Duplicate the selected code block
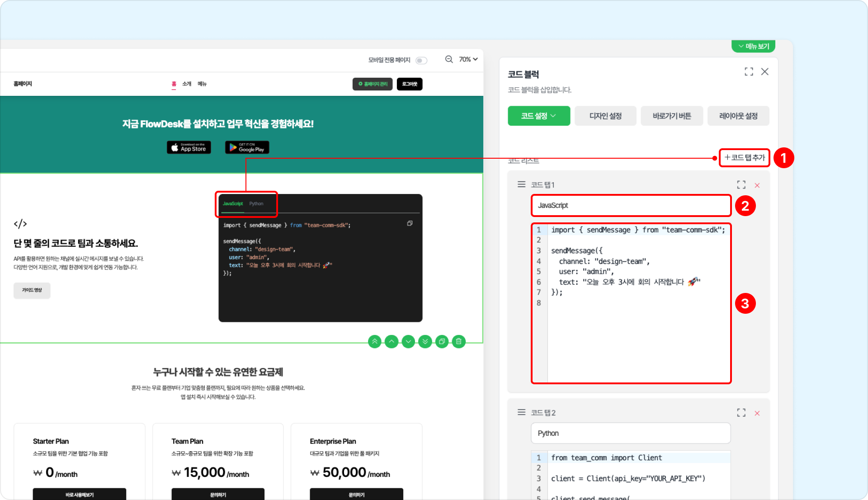Viewport: 868px width, 500px height. tap(442, 342)
